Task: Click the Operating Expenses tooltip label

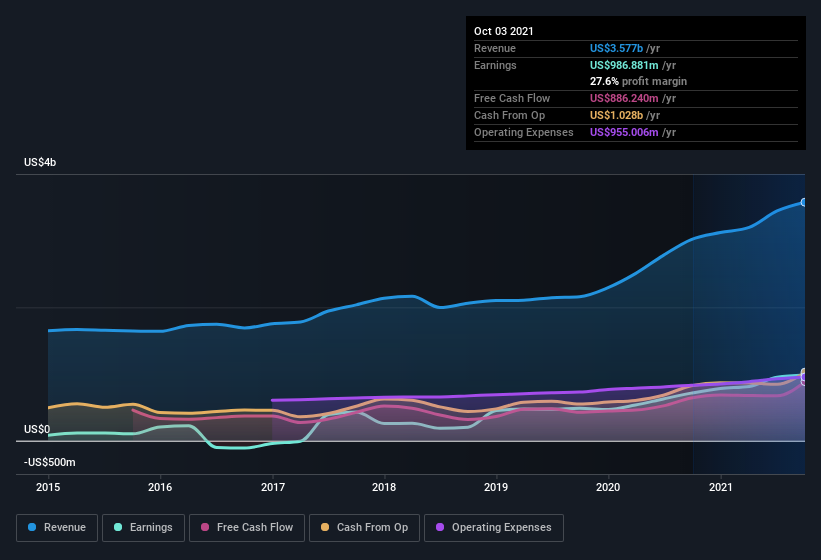Action: tap(524, 132)
